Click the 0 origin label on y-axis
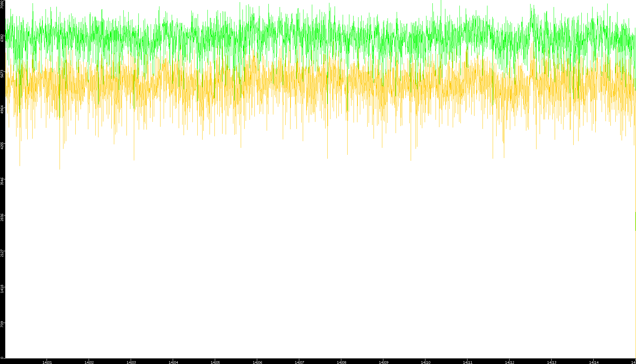The image size is (636, 364). coord(2,358)
